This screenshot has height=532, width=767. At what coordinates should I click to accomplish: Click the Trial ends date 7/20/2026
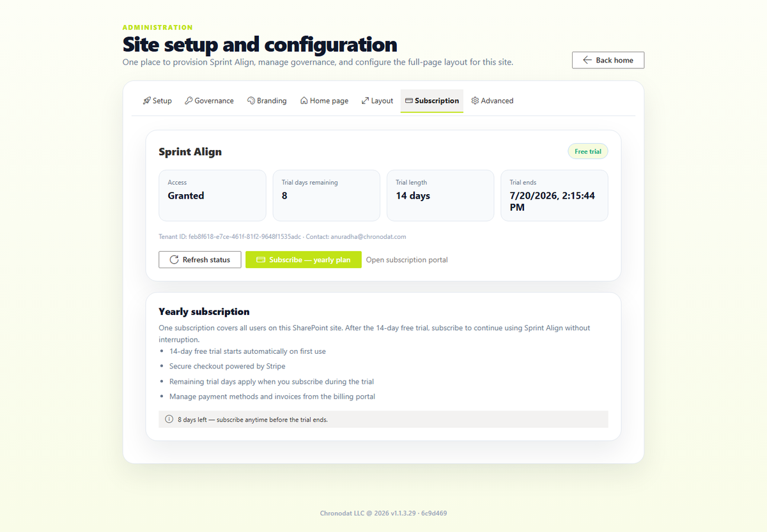[552, 202]
